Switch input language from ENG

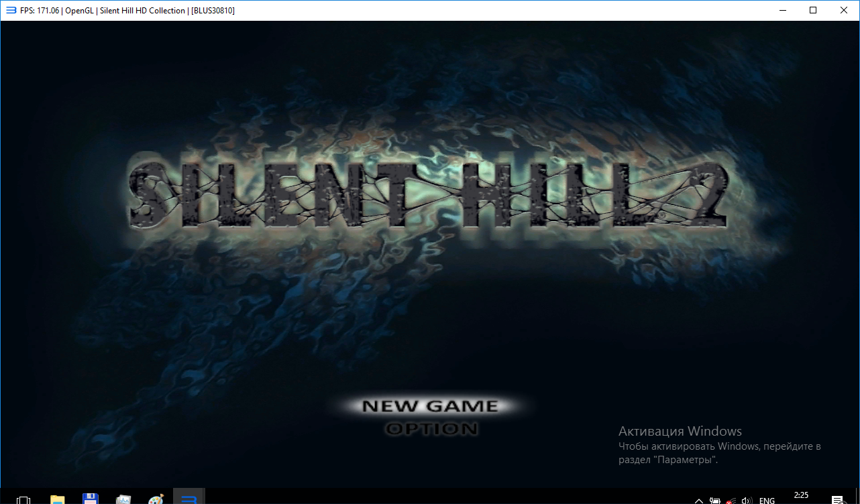pos(767,500)
